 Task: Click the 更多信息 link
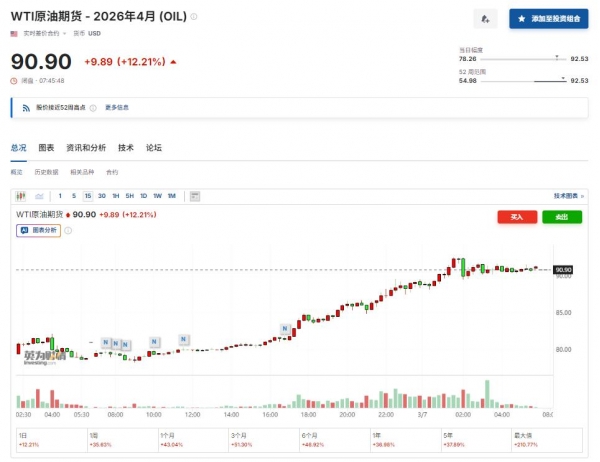coord(117,107)
